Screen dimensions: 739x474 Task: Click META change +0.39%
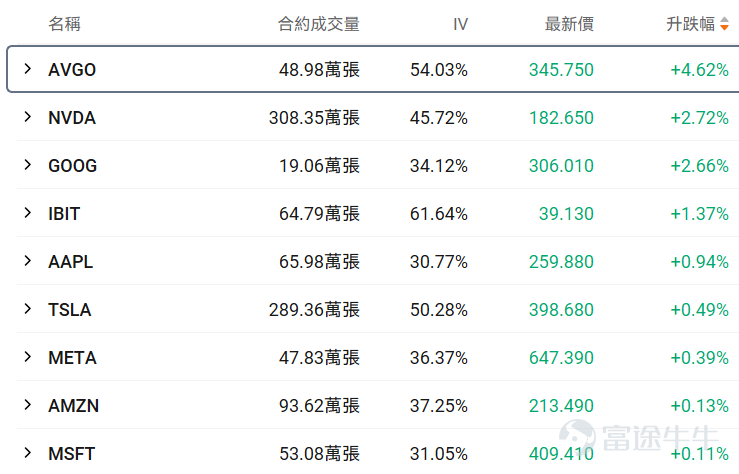(x=700, y=359)
